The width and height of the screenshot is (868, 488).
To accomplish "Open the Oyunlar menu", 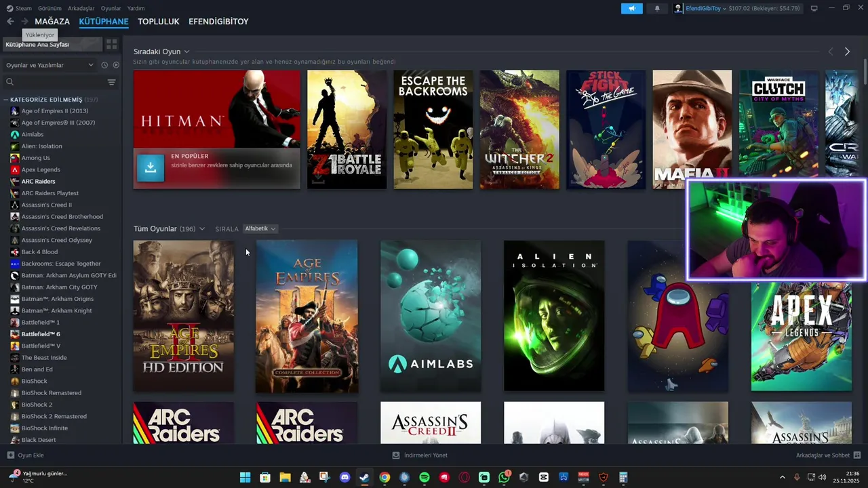I will [111, 8].
